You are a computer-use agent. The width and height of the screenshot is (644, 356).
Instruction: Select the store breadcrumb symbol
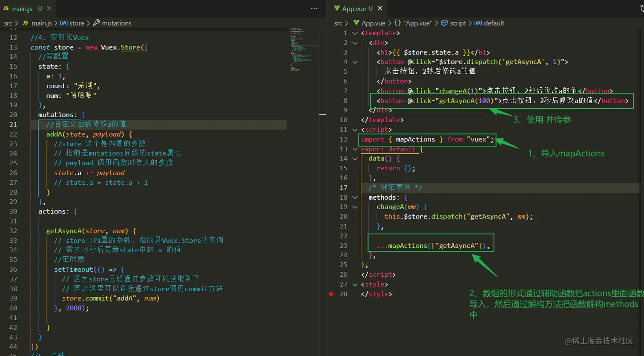click(72, 23)
